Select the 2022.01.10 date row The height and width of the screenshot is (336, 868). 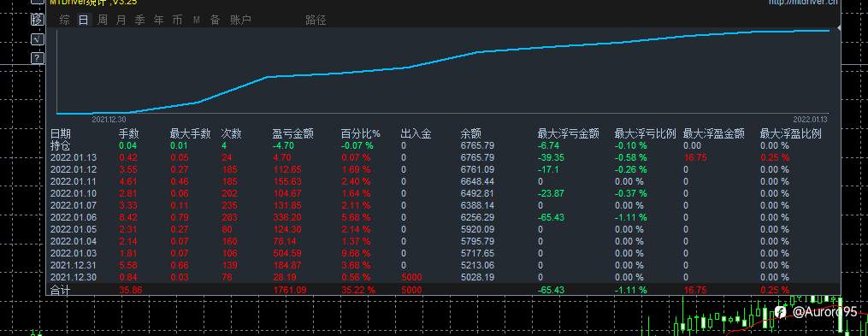coord(73,194)
